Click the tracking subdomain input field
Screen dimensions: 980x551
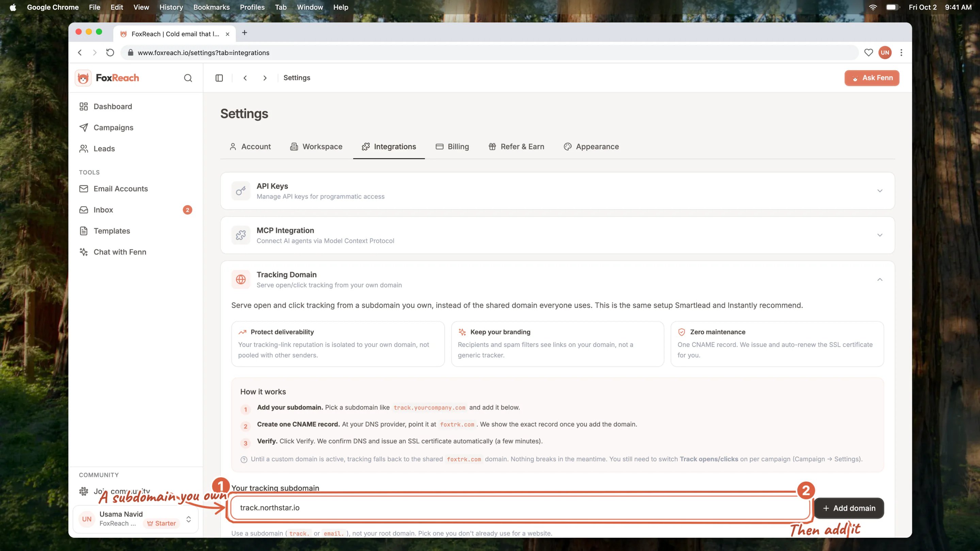click(x=520, y=508)
